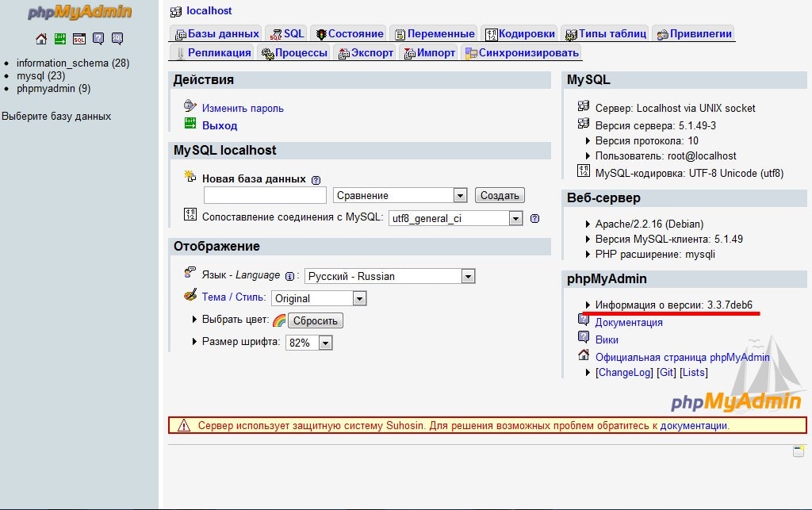Open the Базы данных tab
Viewport: 812px width, 510px height.
click(x=216, y=33)
